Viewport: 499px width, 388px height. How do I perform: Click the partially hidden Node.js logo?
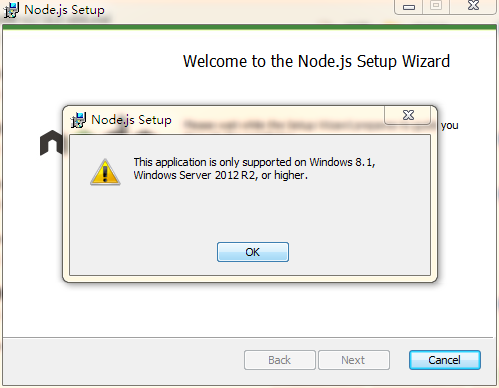tap(51, 143)
